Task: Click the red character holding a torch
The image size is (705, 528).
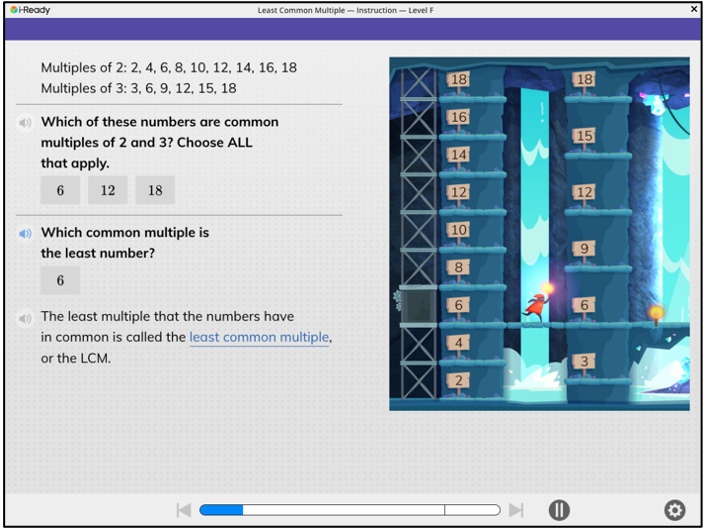Action: [x=536, y=307]
